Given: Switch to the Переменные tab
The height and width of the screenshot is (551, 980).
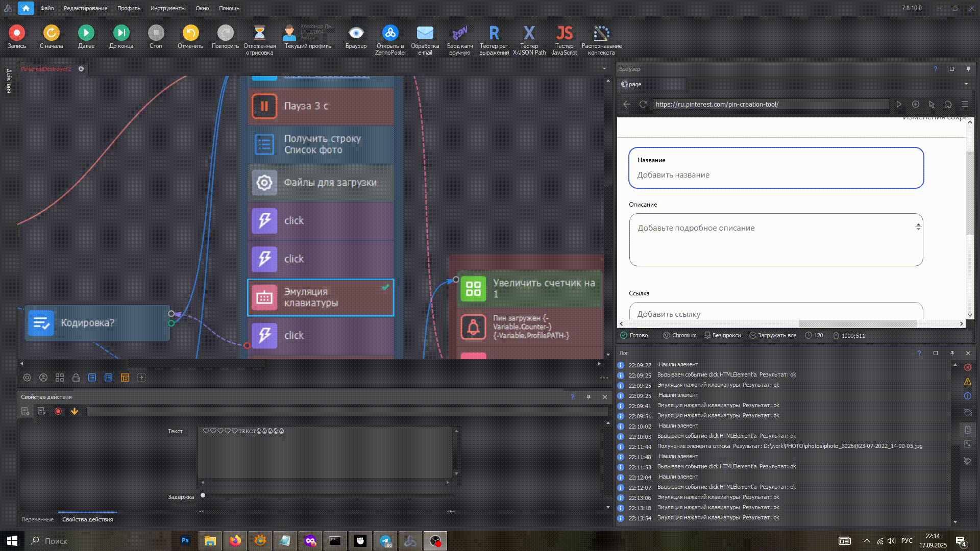Looking at the screenshot, I should pos(37,519).
